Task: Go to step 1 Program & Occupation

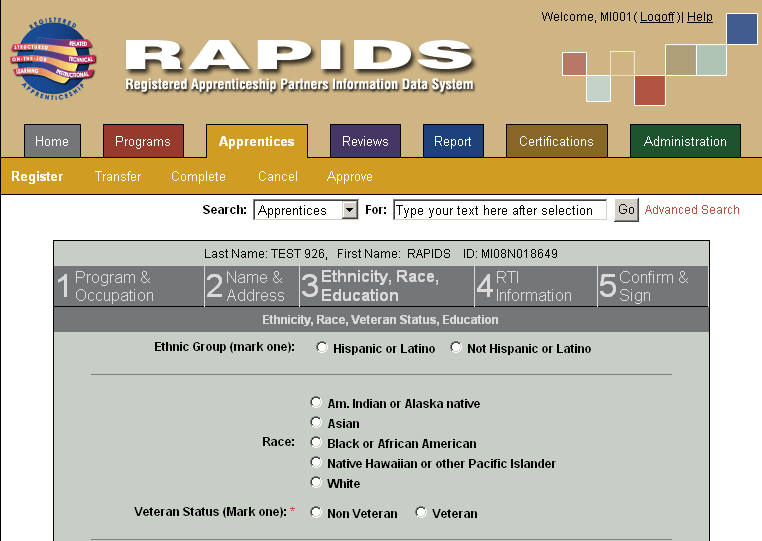Action: click(129, 286)
